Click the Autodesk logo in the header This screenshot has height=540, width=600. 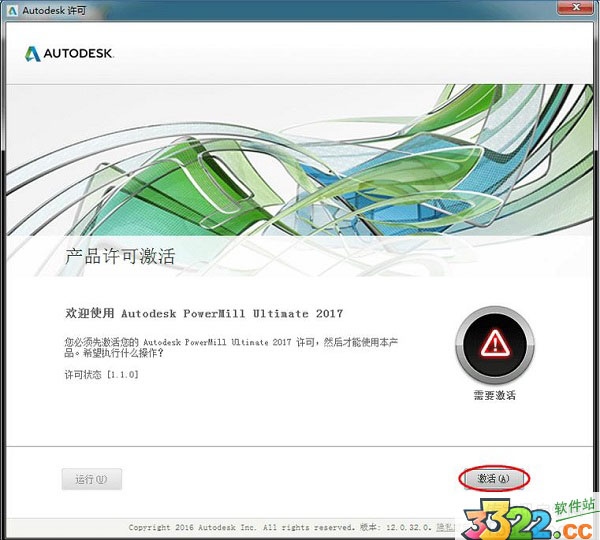pos(69,54)
